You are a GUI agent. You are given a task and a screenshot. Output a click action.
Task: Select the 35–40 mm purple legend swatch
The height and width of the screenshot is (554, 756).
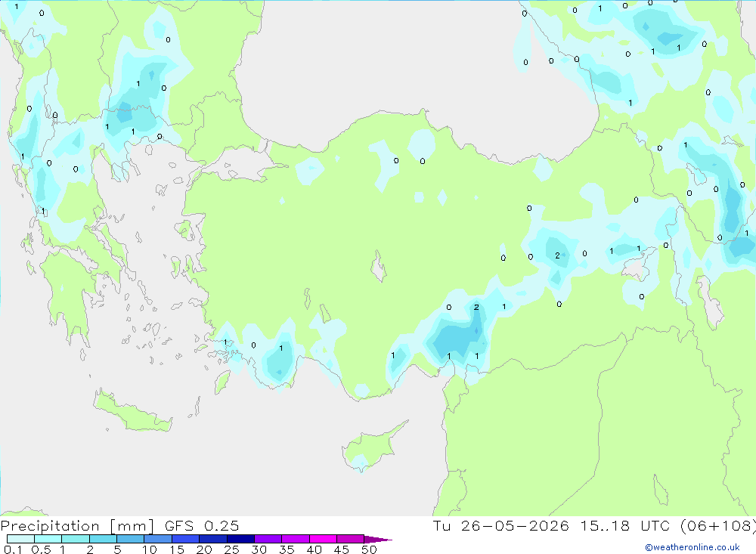pyautogui.click(x=295, y=539)
